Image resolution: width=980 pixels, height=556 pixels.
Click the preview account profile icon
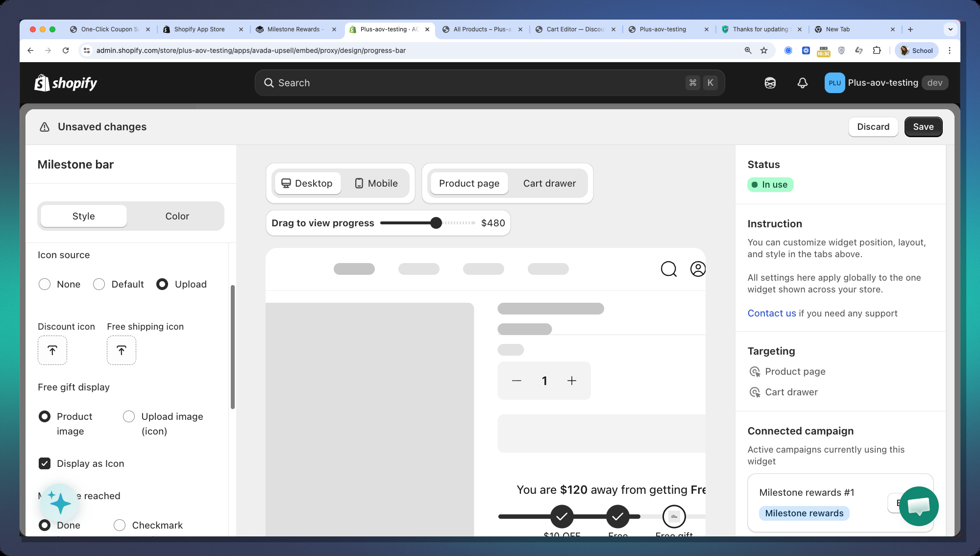pos(698,269)
